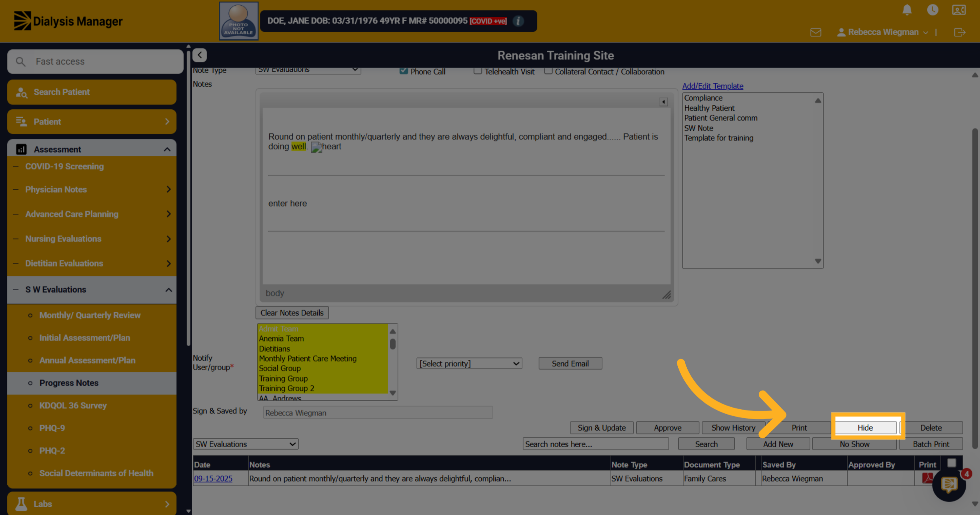
Task: Click the Search notes here field
Action: coord(596,444)
